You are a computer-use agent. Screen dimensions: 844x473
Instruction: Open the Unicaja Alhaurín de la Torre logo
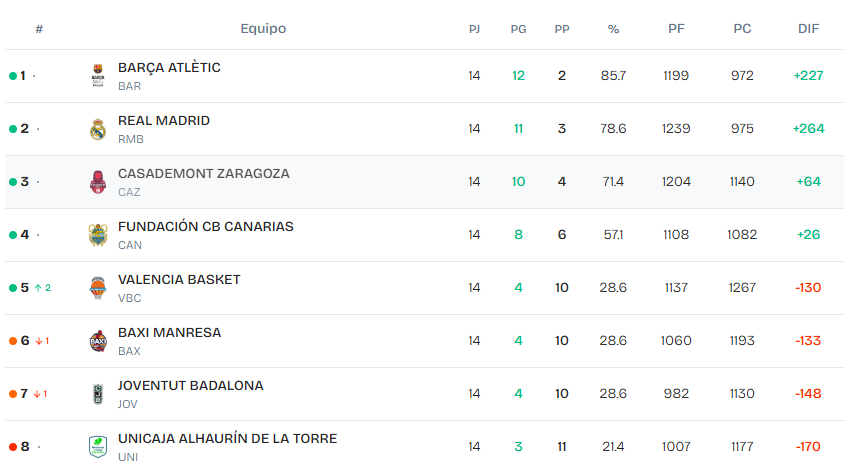pyautogui.click(x=97, y=446)
